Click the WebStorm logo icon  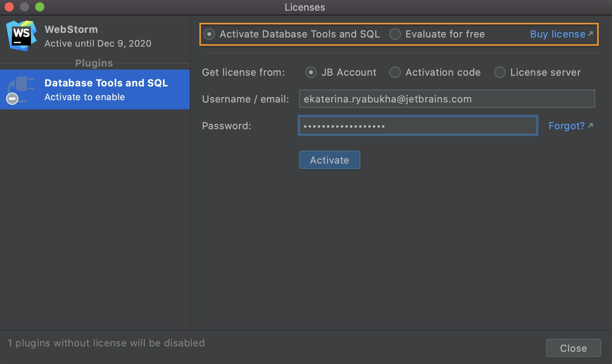(21, 36)
